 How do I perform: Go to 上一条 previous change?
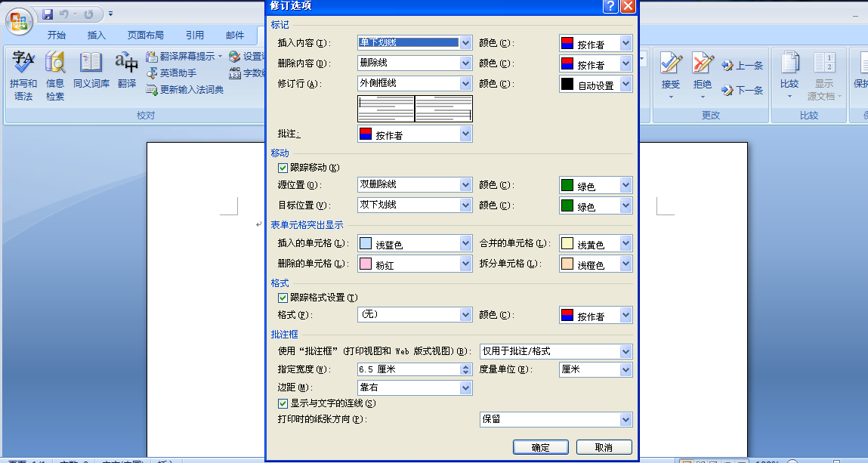coord(743,66)
